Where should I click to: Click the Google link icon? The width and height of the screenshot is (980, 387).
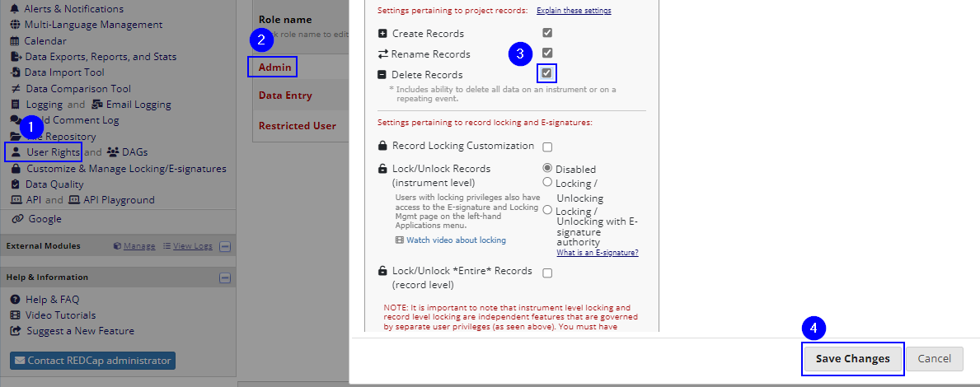coord(16,219)
